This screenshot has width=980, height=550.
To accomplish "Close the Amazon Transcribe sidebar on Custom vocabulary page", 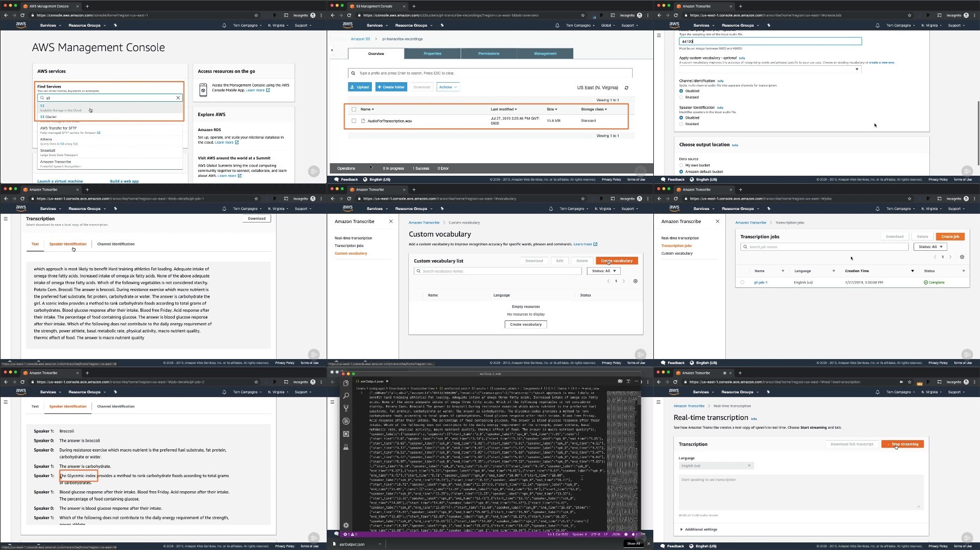I will pos(391,221).
